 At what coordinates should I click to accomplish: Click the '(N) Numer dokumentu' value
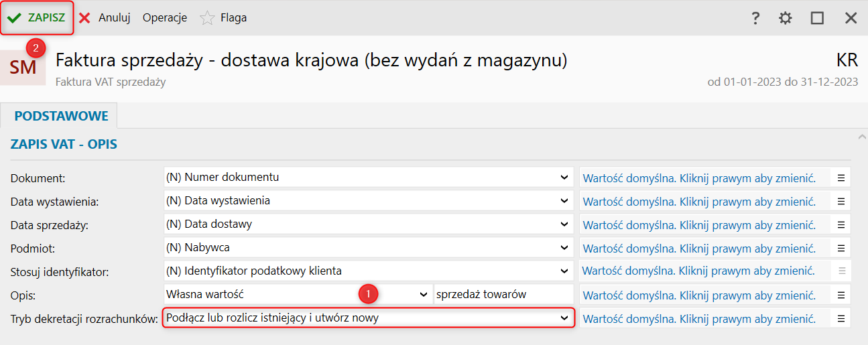point(223,178)
